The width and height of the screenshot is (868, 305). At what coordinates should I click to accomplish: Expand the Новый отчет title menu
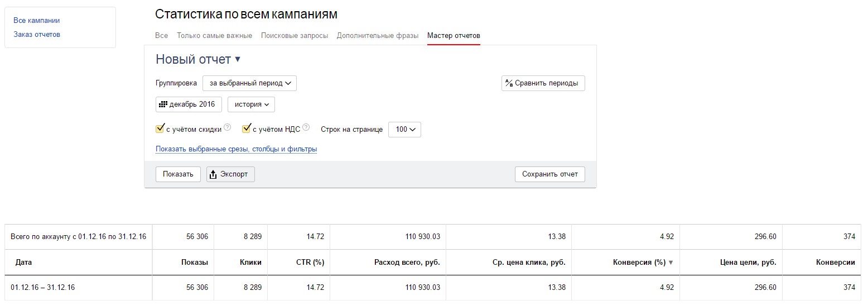click(x=238, y=59)
